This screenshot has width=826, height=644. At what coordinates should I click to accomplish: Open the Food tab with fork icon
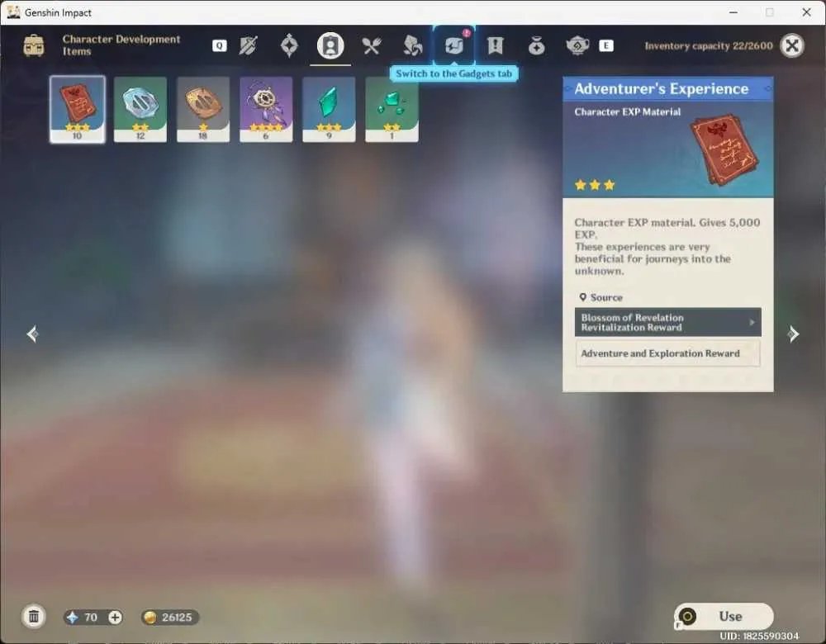[x=372, y=45]
